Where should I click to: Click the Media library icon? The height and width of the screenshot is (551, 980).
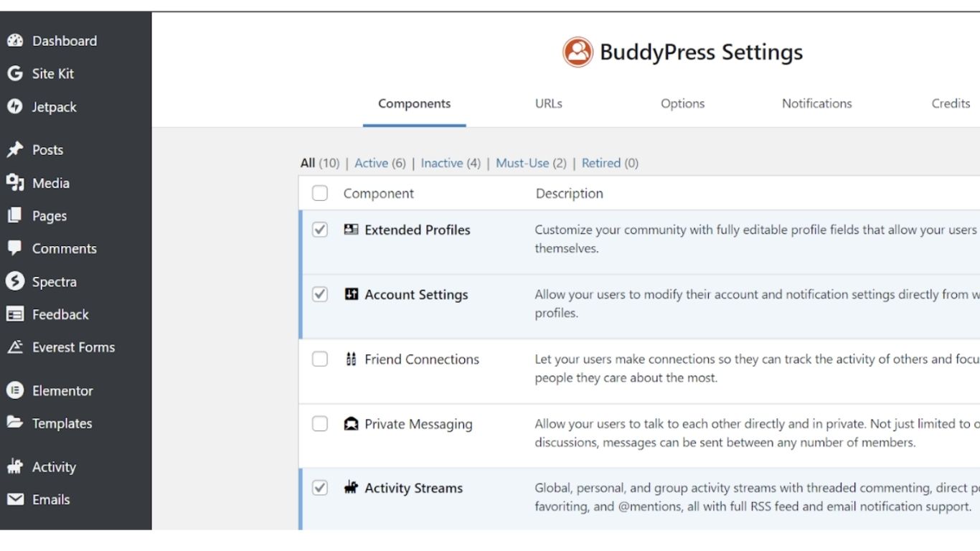tap(15, 183)
